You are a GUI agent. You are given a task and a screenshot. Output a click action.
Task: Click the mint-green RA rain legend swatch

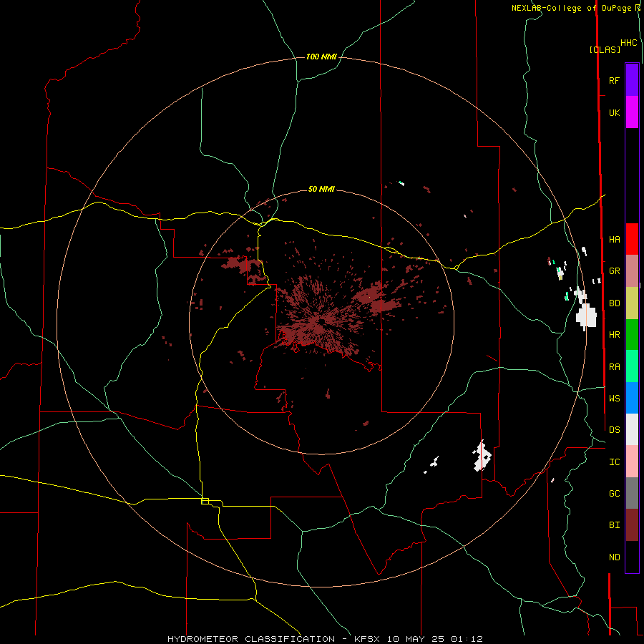pos(632,366)
